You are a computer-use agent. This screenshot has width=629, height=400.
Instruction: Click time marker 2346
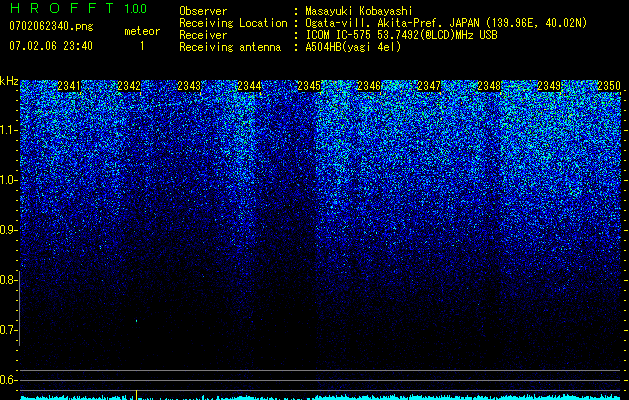tap(369, 86)
